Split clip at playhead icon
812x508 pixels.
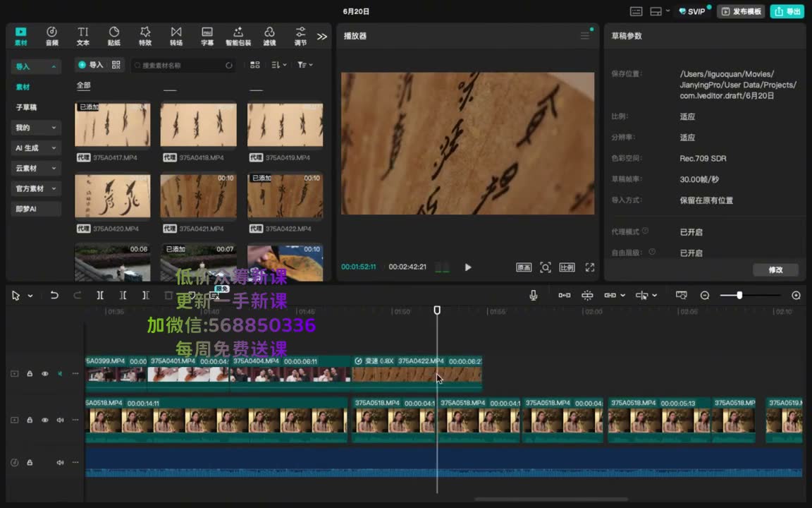click(100, 295)
